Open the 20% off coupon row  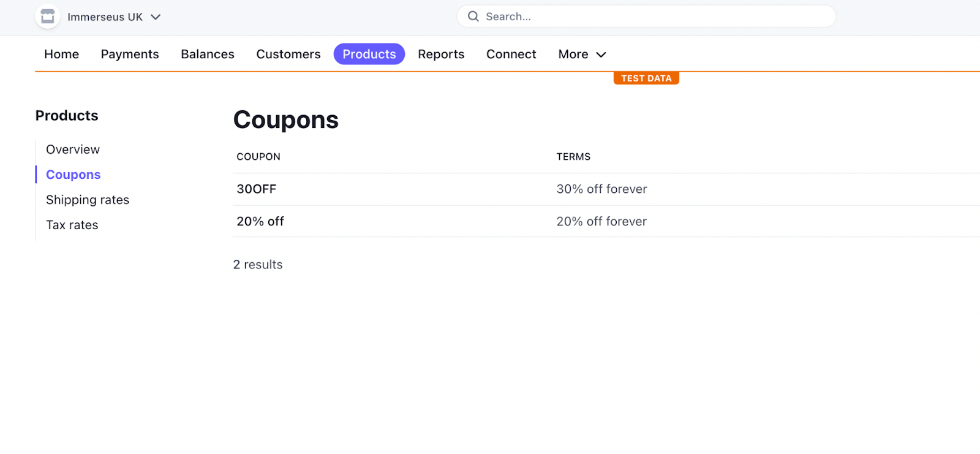click(260, 222)
